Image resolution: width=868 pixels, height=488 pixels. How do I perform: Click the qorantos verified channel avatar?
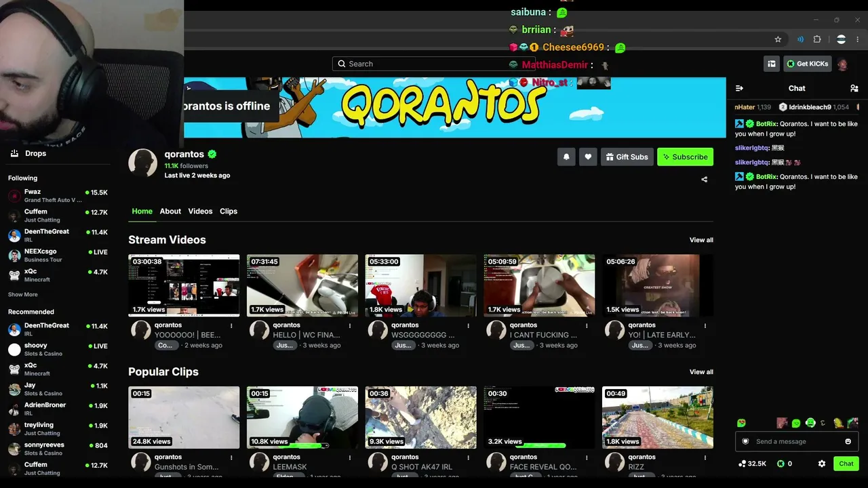(142, 163)
